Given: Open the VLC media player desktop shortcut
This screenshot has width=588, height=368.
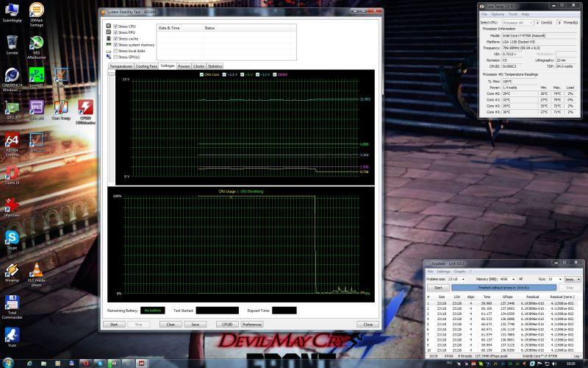Looking at the screenshot, I should click(36, 275).
